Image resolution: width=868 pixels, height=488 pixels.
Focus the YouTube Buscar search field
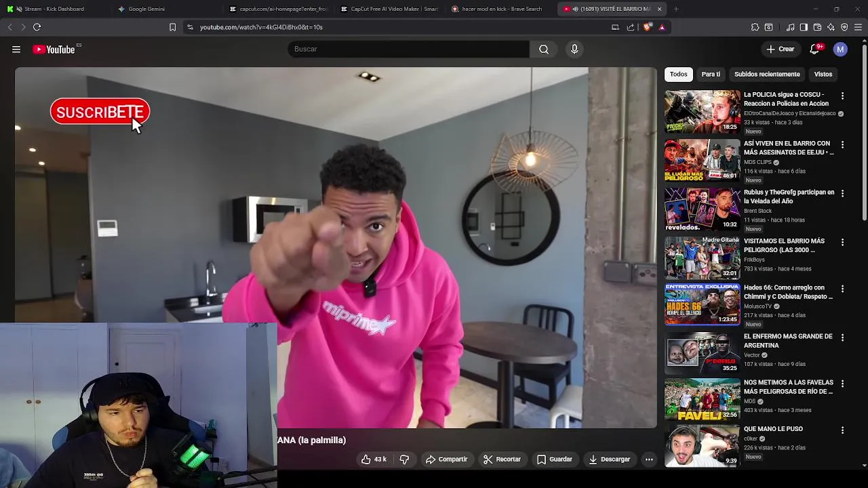pyautogui.click(x=408, y=49)
